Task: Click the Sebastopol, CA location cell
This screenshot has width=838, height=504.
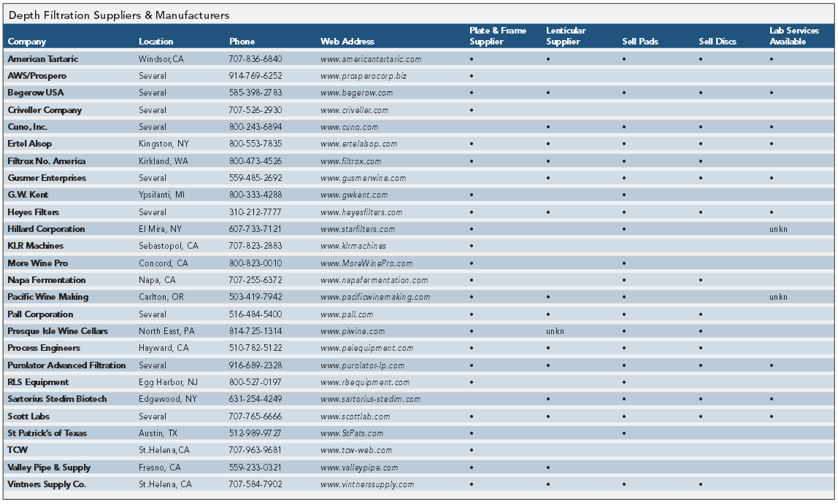Action: 169,246
